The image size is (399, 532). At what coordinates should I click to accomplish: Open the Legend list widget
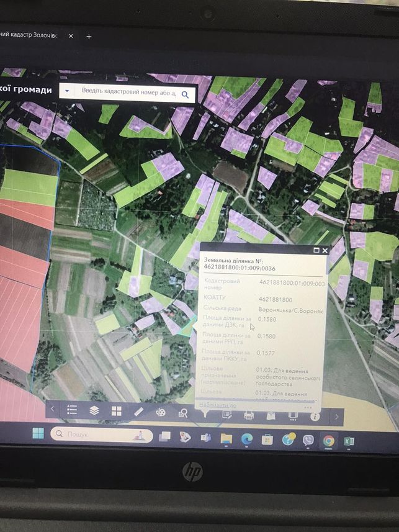(72, 410)
